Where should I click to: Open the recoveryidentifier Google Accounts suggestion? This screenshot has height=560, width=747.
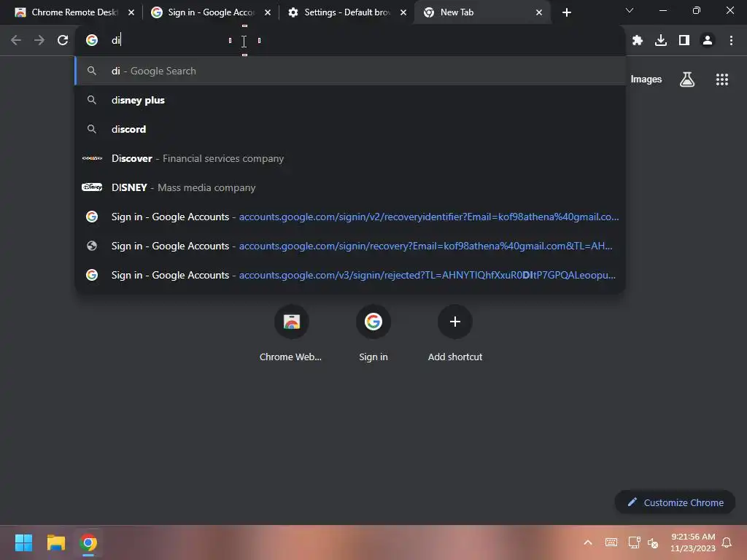click(x=350, y=217)
